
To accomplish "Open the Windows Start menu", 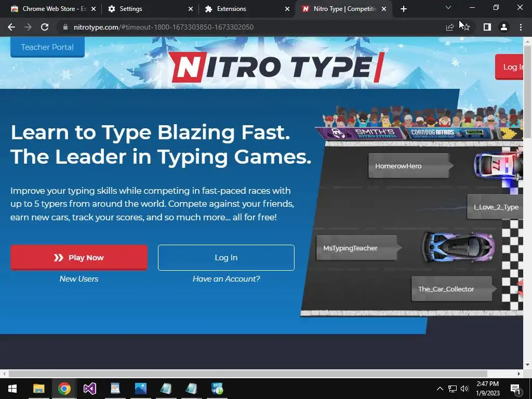I will pyautogui.click(x=12, y=389).
